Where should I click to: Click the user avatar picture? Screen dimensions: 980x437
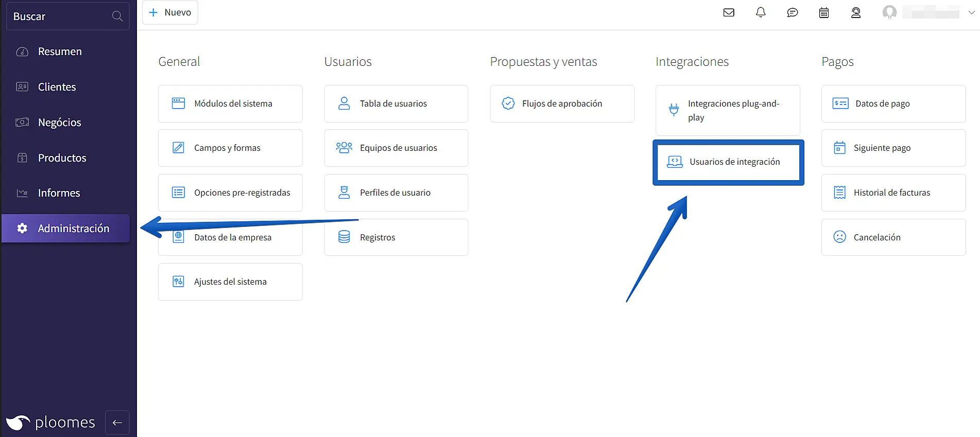click(x=889, y=12)
